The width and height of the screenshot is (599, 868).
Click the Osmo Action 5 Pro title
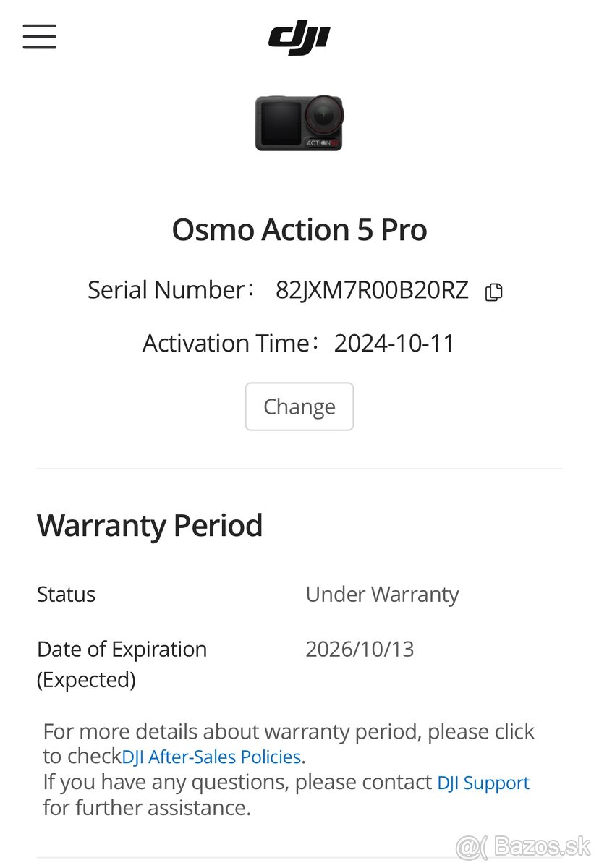pyautogui.click(x=299, y=229)
